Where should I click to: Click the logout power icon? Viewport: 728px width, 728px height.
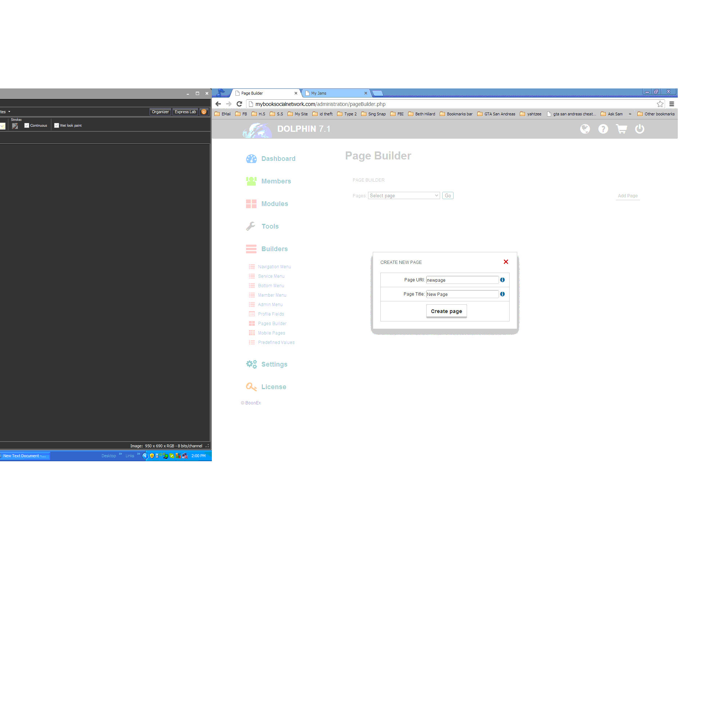click(640, 129)
